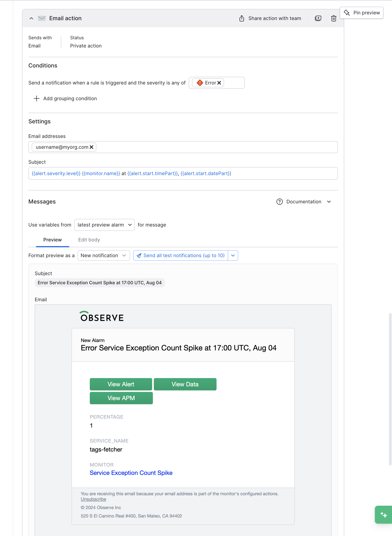Click the View Data button
Screen dimensions: 392x536
coord(185,384)
